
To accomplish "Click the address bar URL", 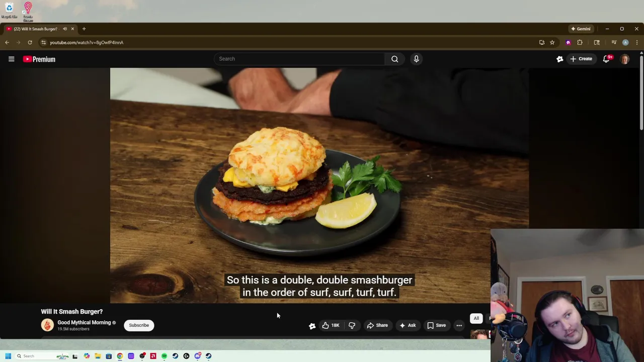I will click(87, 42).
